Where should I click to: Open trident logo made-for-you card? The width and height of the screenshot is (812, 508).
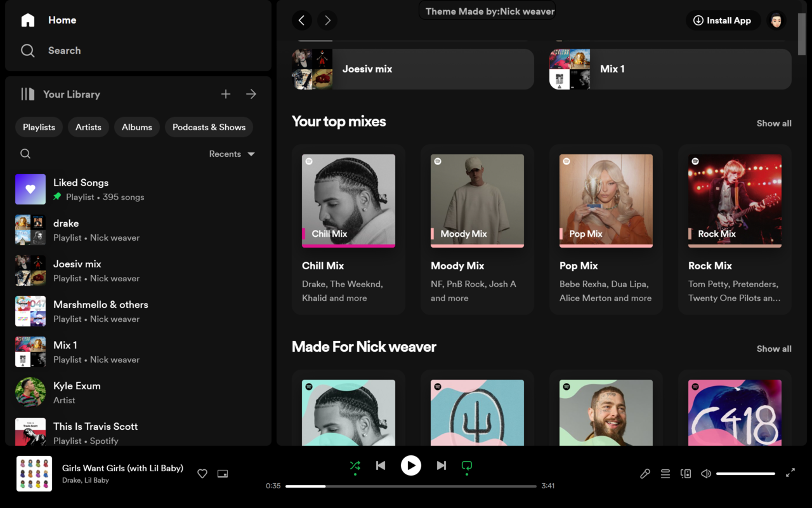(477, 408)
